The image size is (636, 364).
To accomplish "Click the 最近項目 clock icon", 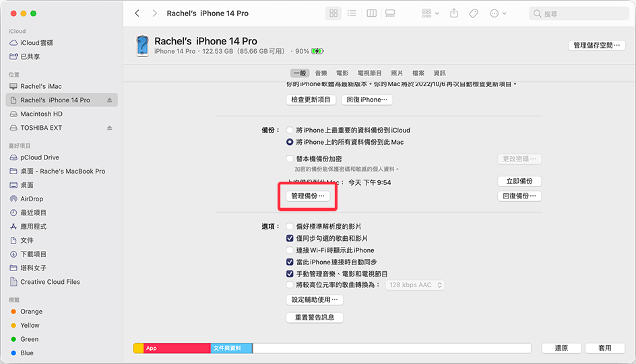I will click(x=13, y=213).
